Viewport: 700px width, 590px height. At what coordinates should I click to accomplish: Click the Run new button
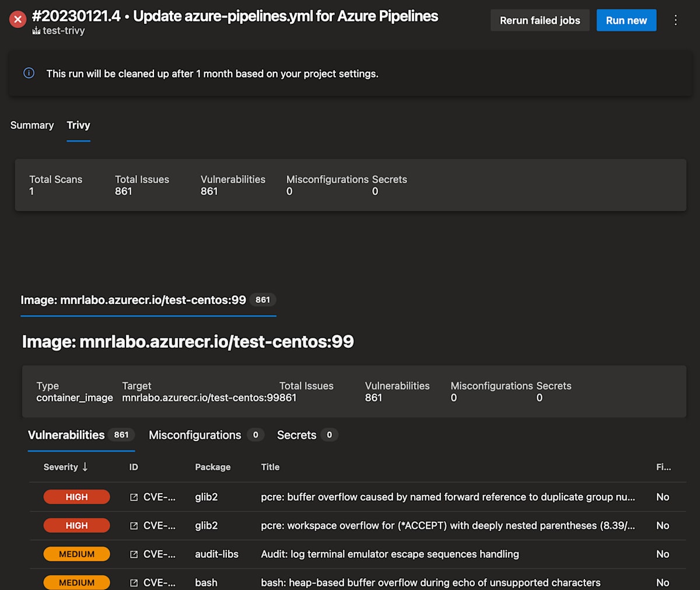pos(626,20)
